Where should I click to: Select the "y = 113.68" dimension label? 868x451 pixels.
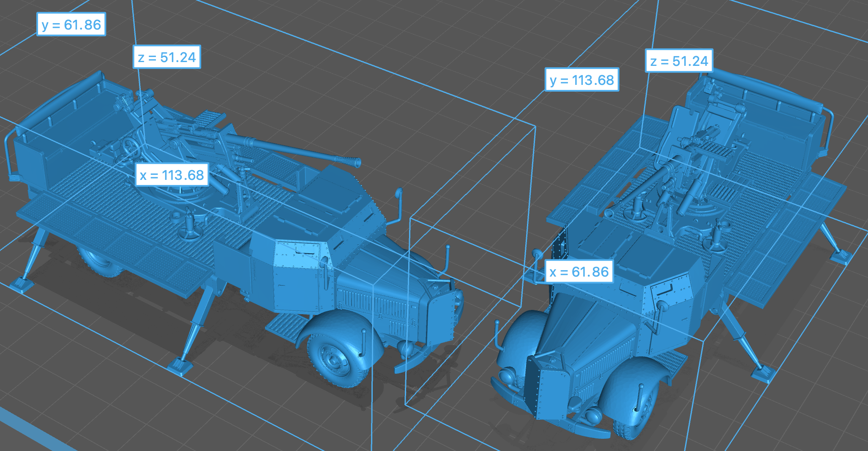click(581, 80)
